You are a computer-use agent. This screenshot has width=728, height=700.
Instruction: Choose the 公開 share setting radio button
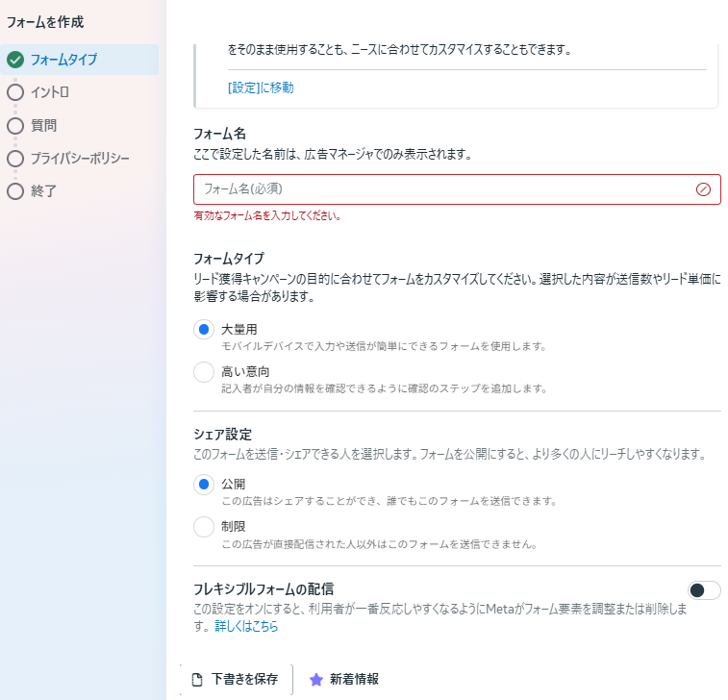click(204, 485)
